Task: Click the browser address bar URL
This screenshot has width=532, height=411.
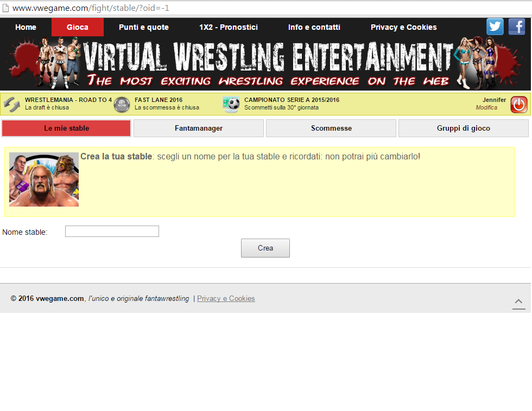Action: (x=91, y=8)
